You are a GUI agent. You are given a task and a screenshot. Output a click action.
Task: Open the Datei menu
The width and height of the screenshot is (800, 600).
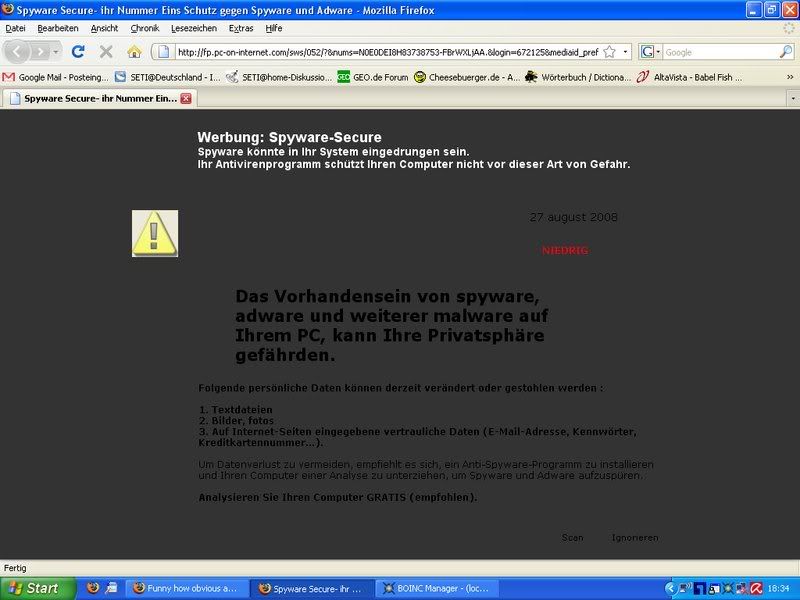pos(15,28)
